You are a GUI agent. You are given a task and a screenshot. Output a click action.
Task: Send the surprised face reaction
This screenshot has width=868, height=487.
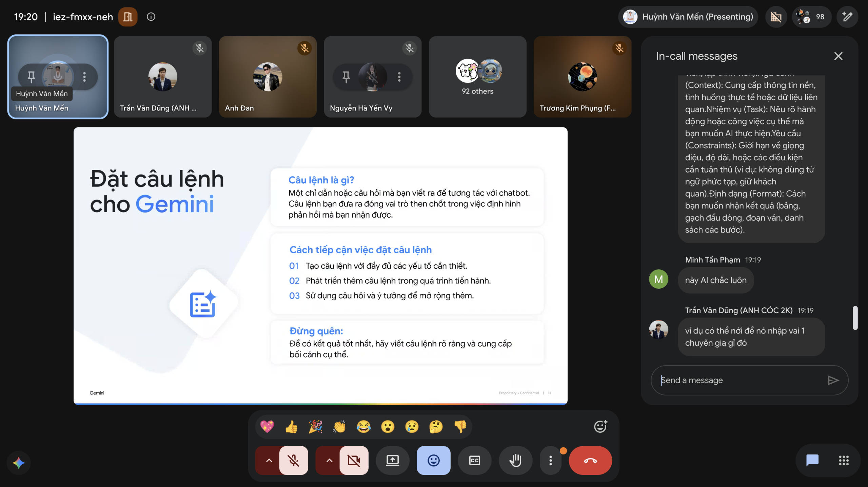coord(388,426)
